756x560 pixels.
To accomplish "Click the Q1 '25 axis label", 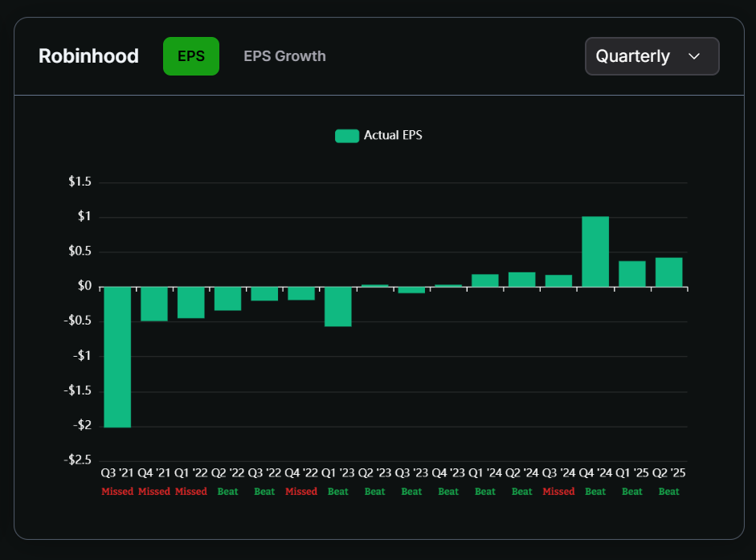I will click(632, 472).
